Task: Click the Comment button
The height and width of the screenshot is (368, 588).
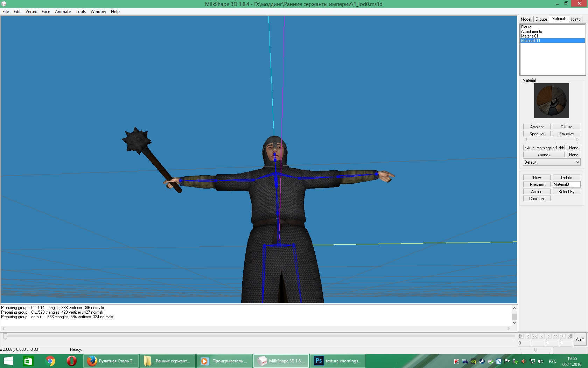Action: click(x=537, y=199)
